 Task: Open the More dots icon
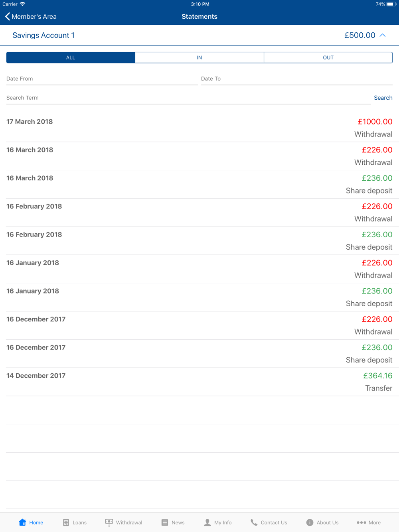pos(361,522)
